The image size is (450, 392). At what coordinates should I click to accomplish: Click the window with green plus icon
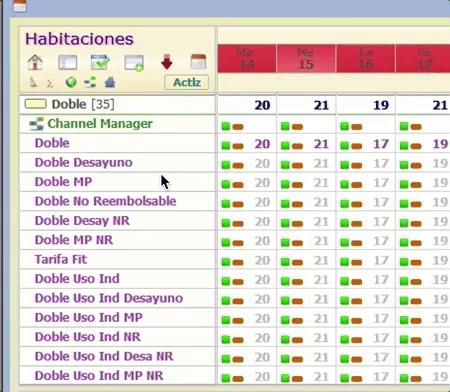tap(134, 63)
